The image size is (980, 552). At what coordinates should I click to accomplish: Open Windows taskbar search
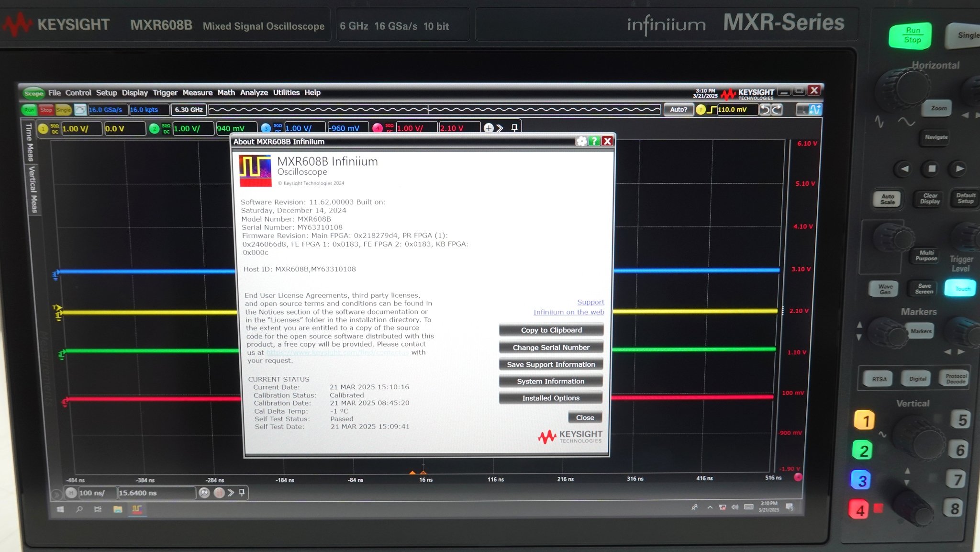79,509
